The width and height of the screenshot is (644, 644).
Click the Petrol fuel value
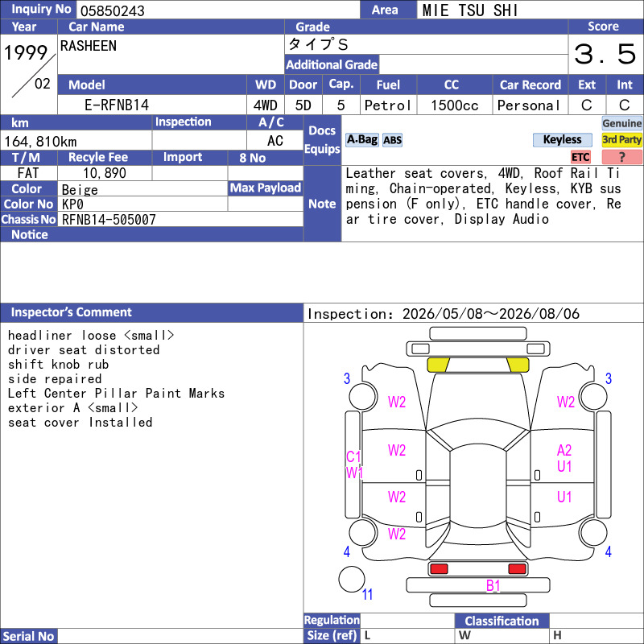pos(388,105)
